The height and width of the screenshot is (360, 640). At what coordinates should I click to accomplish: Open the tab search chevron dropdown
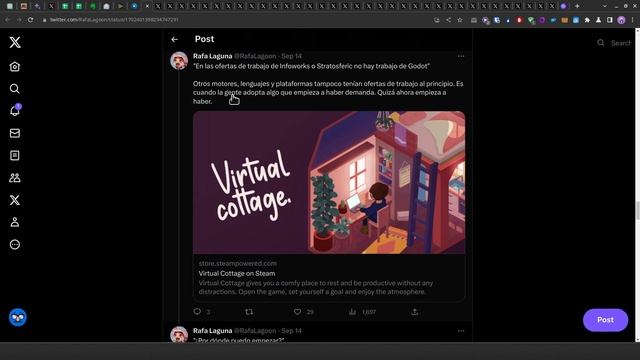click(x=604, y=6)
